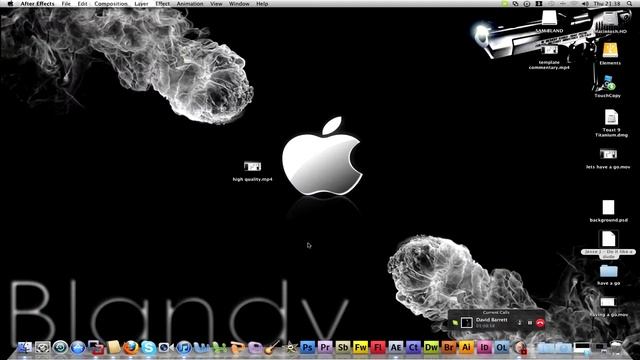Click the Spotlight search magnifier

(630, 4)
